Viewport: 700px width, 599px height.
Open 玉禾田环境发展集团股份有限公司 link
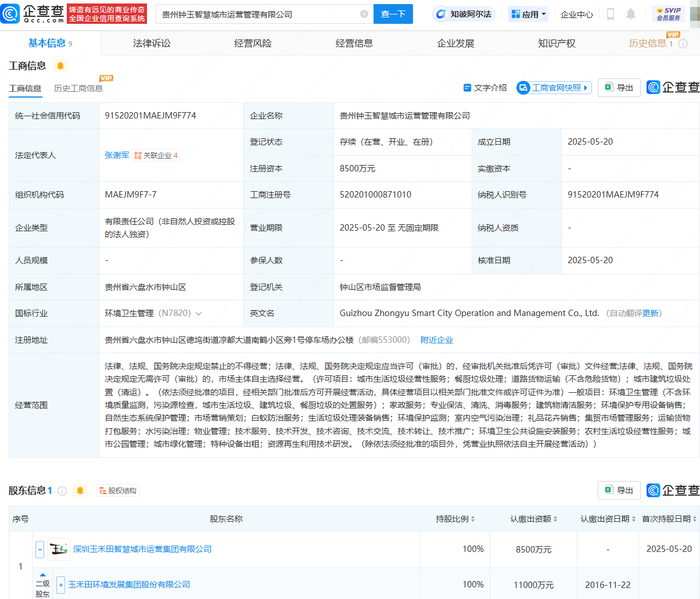pos(129,584)
